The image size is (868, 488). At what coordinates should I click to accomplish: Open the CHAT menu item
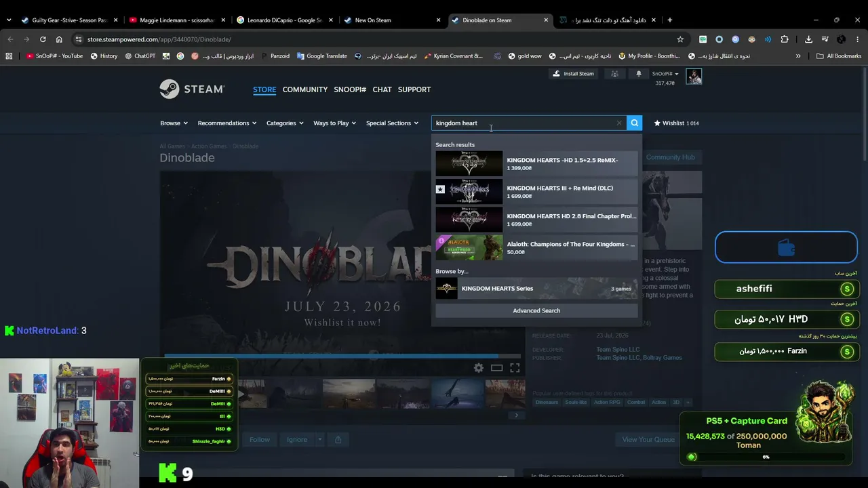coord(382,89)
